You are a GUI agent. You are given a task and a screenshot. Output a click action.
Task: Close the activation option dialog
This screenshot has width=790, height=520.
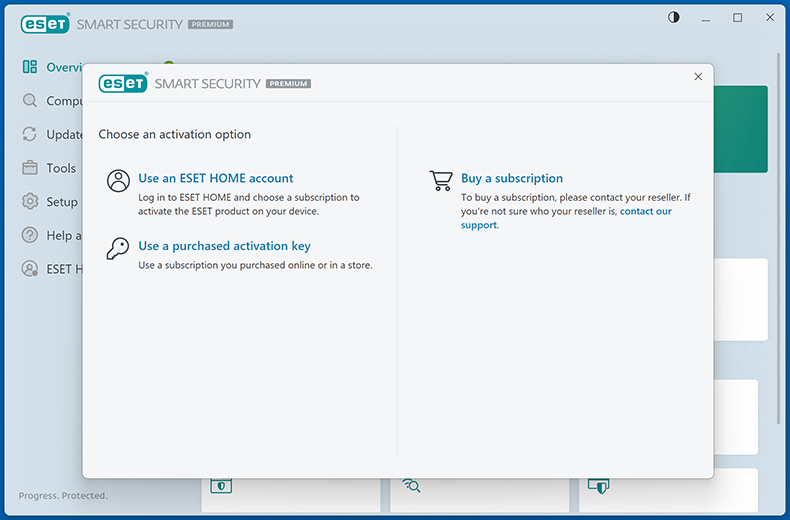pos(698,77)
